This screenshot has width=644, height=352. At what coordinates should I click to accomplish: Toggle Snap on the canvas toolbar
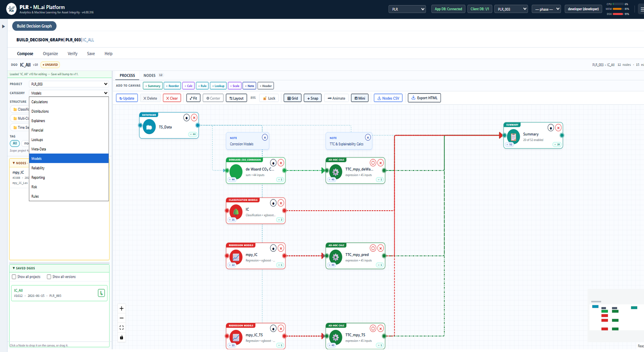(x=313, y=98)
